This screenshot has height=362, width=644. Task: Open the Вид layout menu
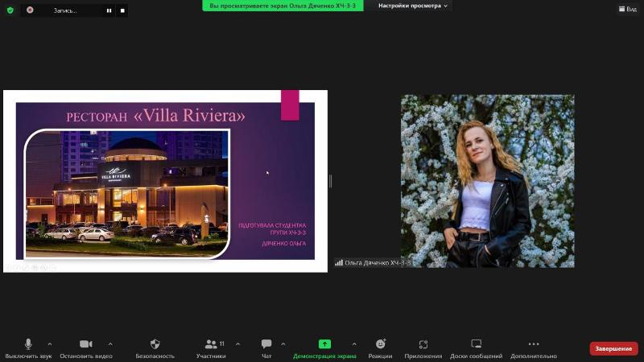628,9
